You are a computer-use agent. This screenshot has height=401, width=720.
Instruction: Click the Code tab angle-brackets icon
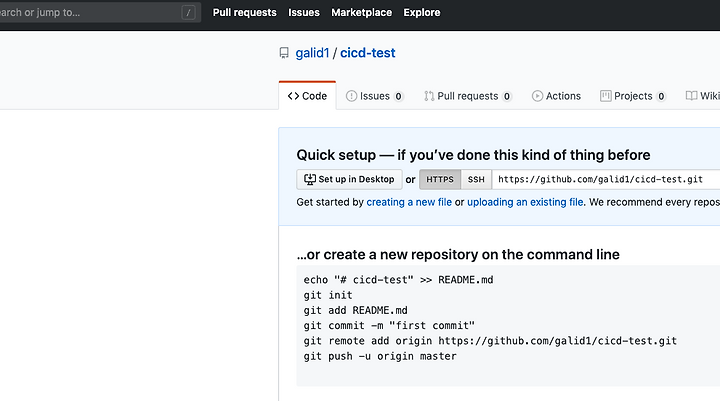tap(293, 96)
